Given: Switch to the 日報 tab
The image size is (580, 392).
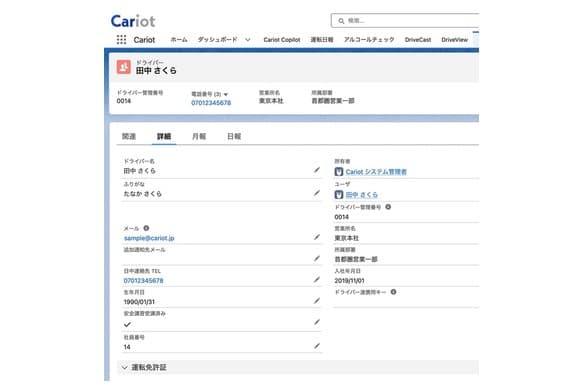Looking at the screenshot, I should coord(234,136).
